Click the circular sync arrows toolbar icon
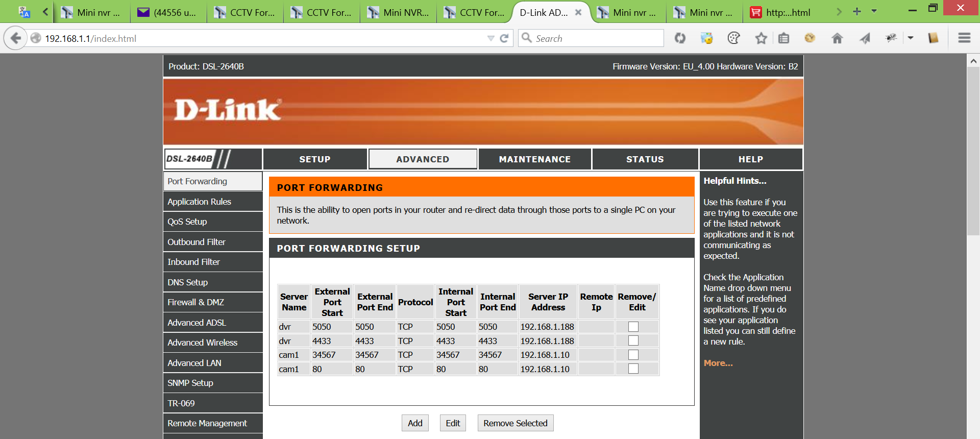 680,38
